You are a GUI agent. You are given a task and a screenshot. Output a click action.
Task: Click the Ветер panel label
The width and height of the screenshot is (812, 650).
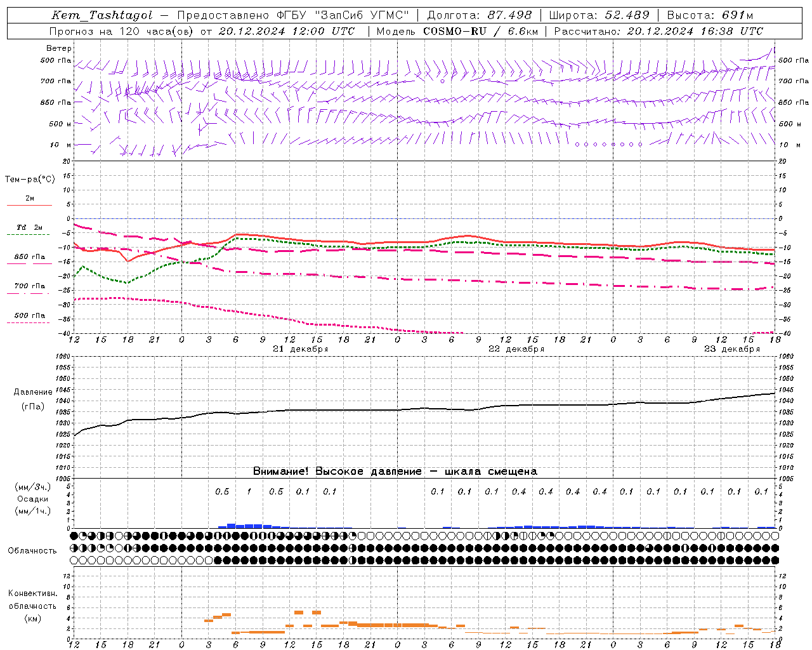coord(59,48)
